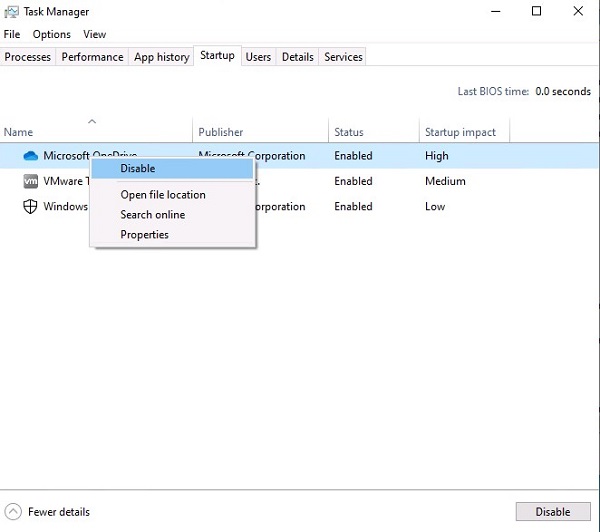Close the Task Manager window
600x532 pixels.
click(x=578, y=11)
